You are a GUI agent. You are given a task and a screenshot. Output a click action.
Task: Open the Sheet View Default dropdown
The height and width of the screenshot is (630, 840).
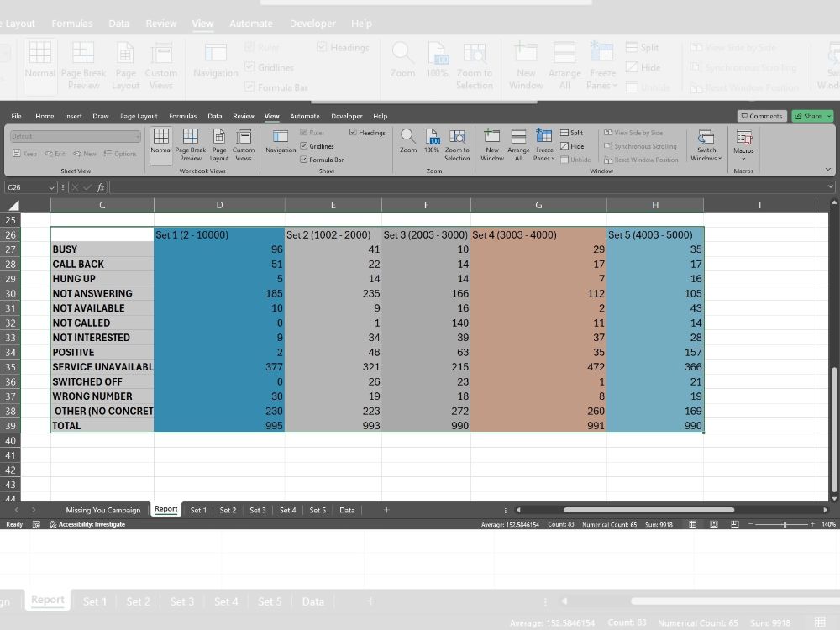75,136
